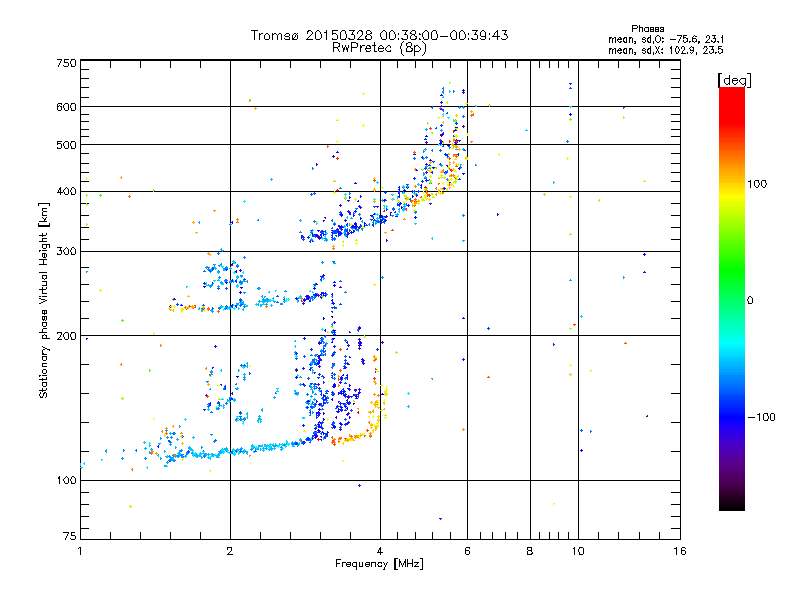Image resolution: width=800 pixels, height=600 pixels.
Task: Click x-axis tick label '8'
Action: pos(530,551)
